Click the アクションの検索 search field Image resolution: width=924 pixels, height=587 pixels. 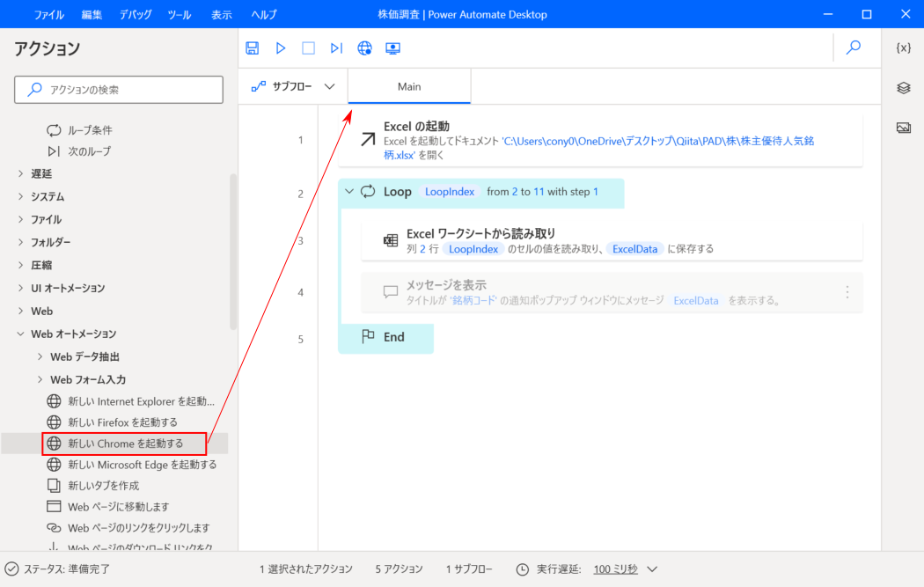click(x=119, y=90)
